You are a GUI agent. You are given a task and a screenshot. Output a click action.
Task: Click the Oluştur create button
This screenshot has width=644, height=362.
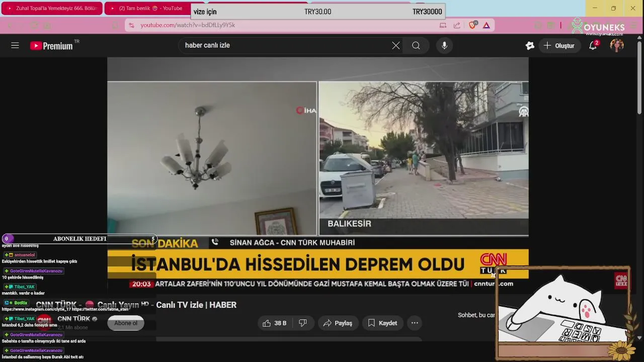point(559,46)
